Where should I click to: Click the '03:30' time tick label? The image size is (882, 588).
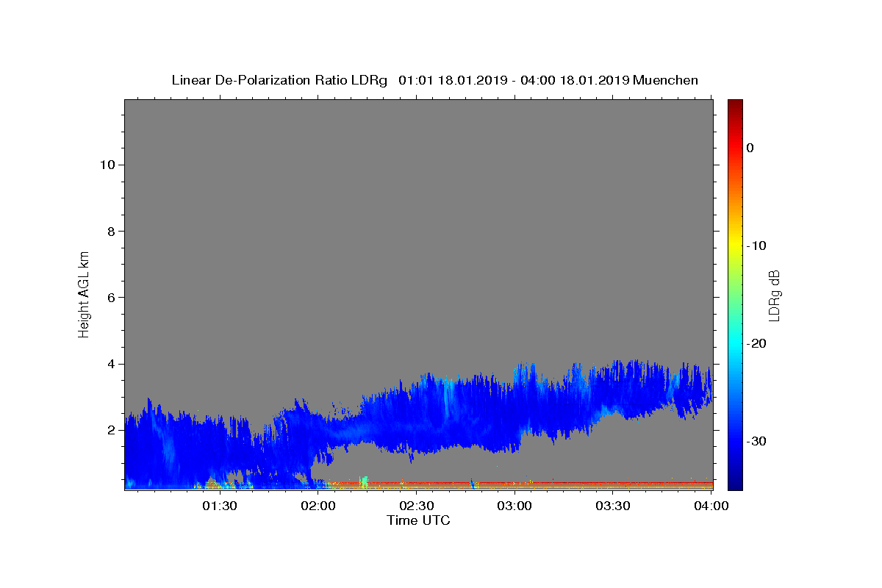click(613, 506)
